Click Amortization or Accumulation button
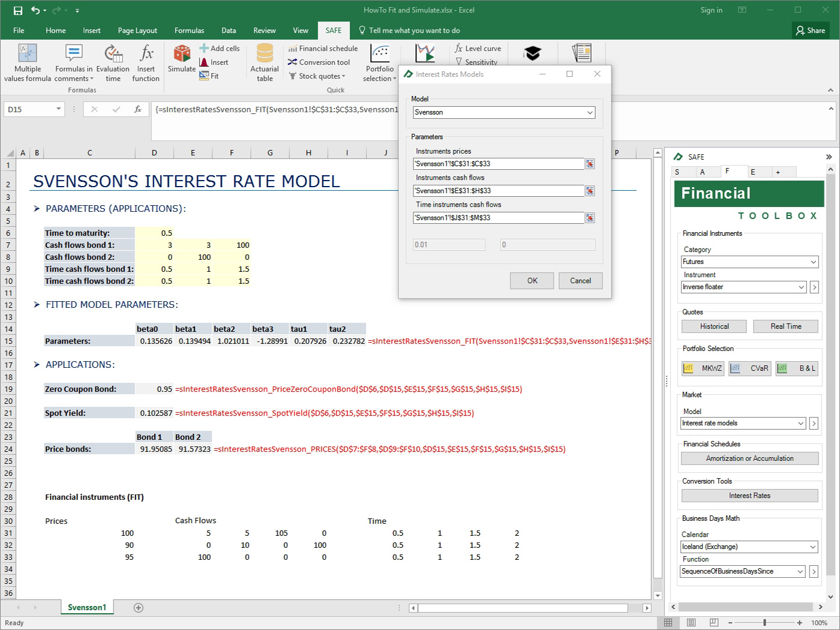 point(749,458)
